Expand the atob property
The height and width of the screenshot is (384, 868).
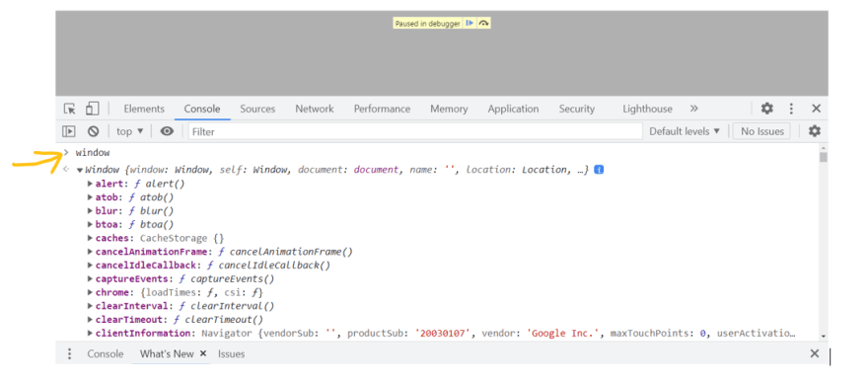pyautogui.click(x=90, y=197)
